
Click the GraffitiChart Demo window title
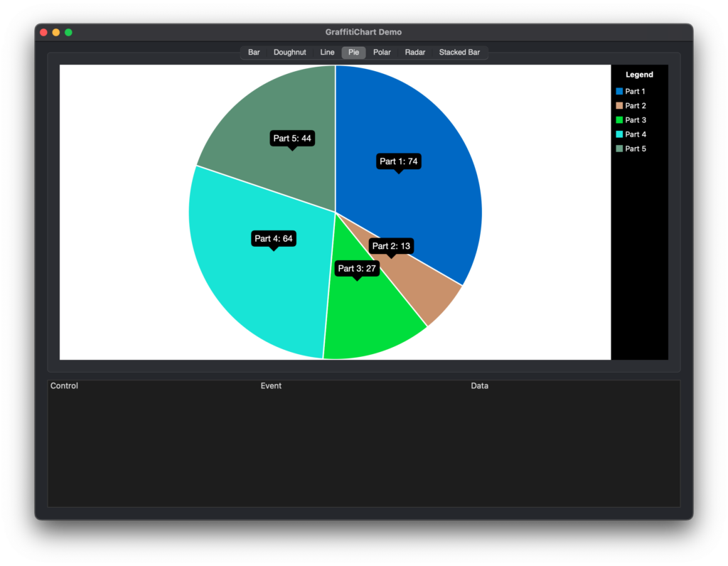tap(363, 32)
